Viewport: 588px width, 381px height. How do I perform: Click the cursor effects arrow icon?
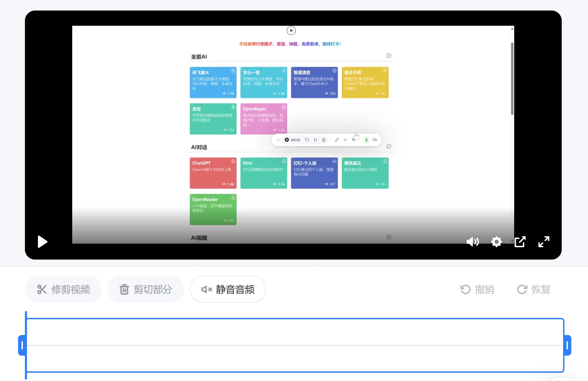(x=354, y=140)
